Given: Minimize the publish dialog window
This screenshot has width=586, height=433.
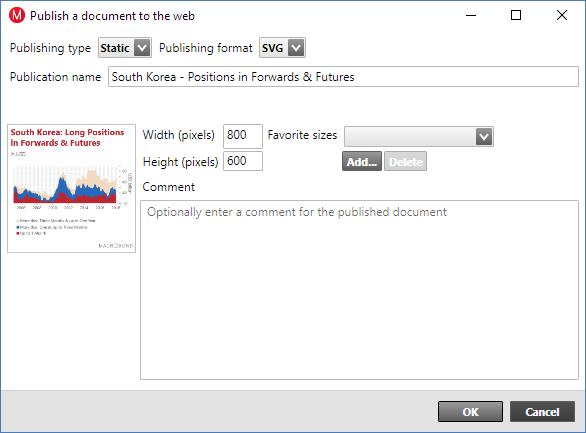Looking at the screenshot, I should (471, 15).
